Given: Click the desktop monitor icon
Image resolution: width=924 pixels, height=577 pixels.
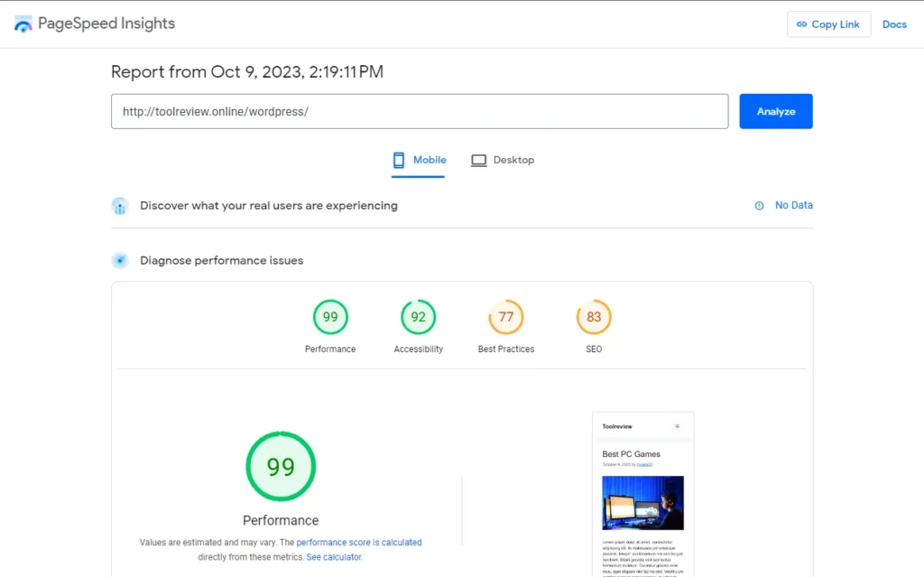Looking at the screenshot, I should tap(478, 161).
